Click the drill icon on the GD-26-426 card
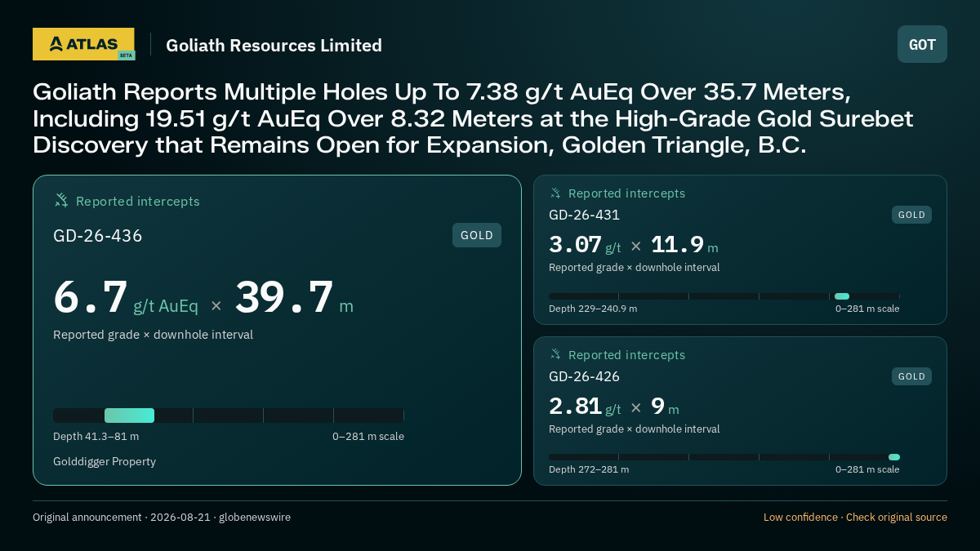Image resolution: width=980 pixels, height=551 pixels. [x=555, y=355]
